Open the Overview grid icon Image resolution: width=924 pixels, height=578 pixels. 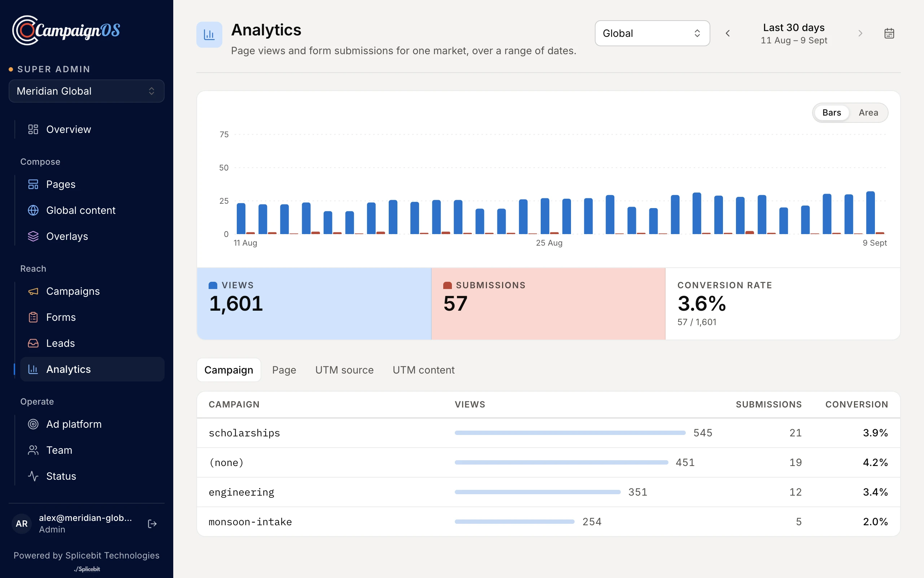click(x=33, y=129)
